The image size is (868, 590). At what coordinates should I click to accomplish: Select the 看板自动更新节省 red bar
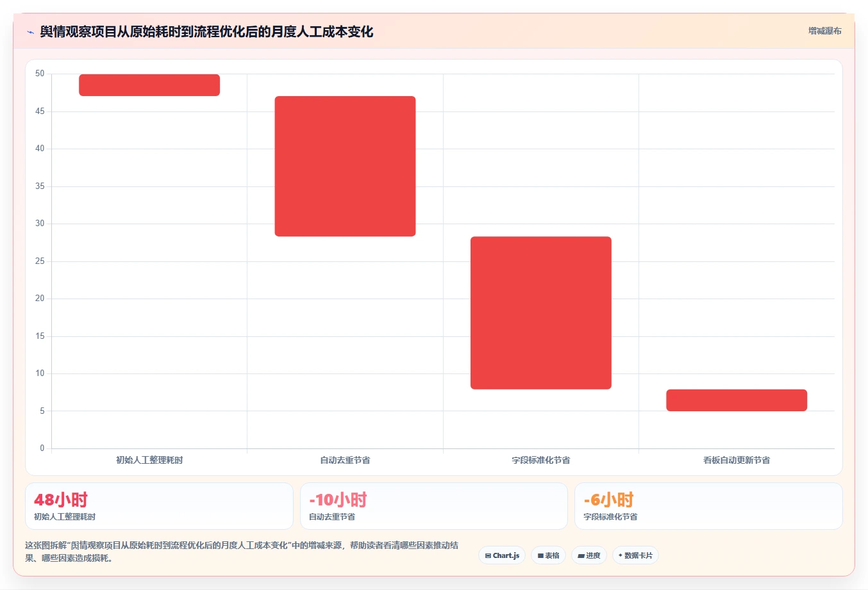click(737, 400)
